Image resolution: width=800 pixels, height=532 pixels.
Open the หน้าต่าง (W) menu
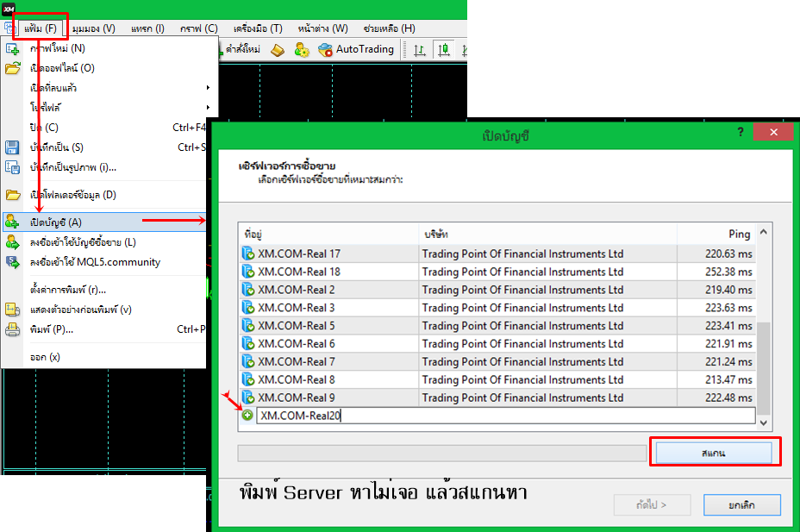[323, 28]
